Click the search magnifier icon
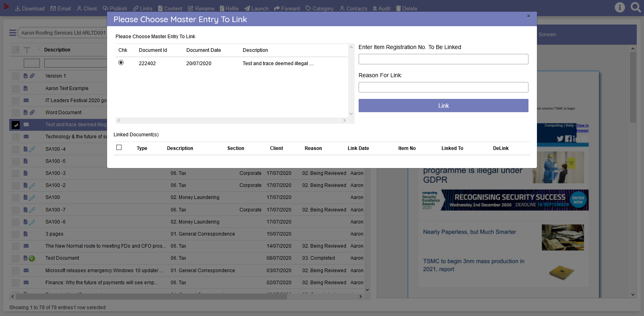The image size is (644, 316). [636, 7]
